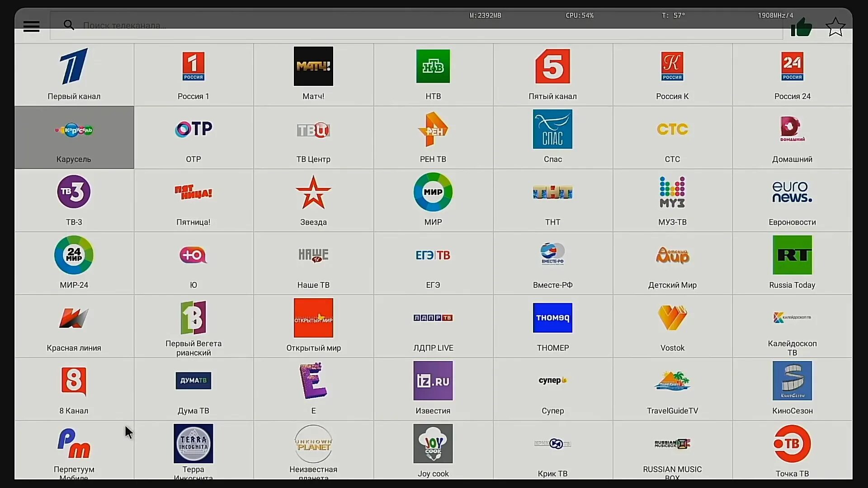
Task: Expand the sidebar navigation menu
Action: click(31, 24)
